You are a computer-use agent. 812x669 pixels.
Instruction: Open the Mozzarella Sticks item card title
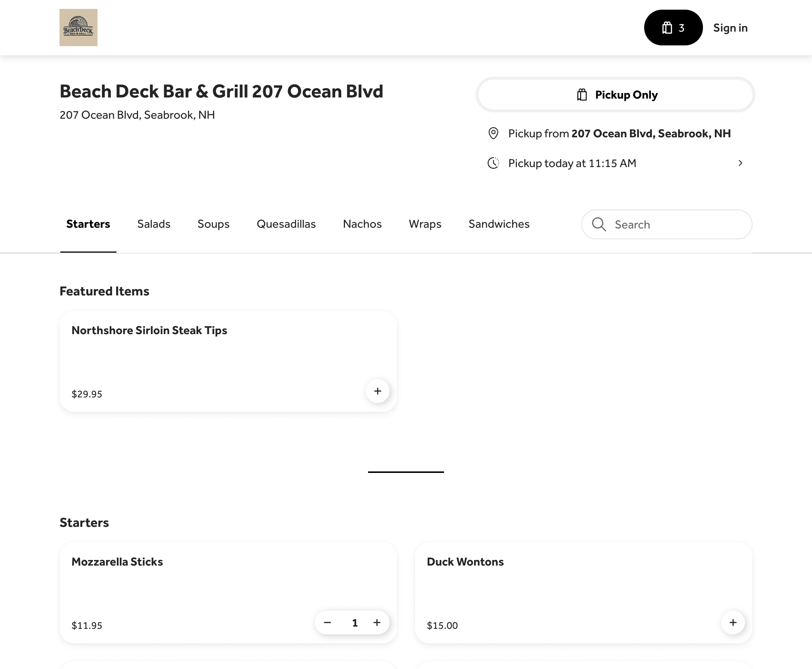pos(117,561)
